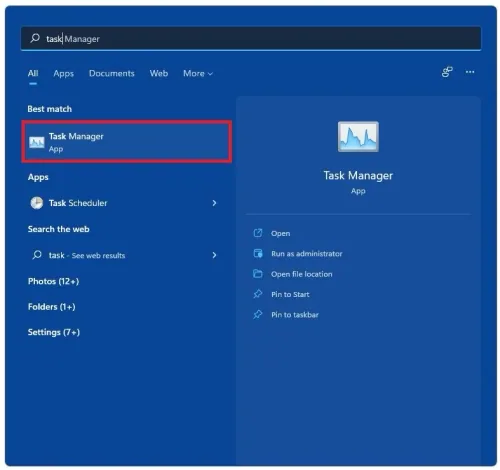Open the three-dot options menu
The height and width of the screenshot is (470, 500).
pyautogui.click(x=470, y=72)
